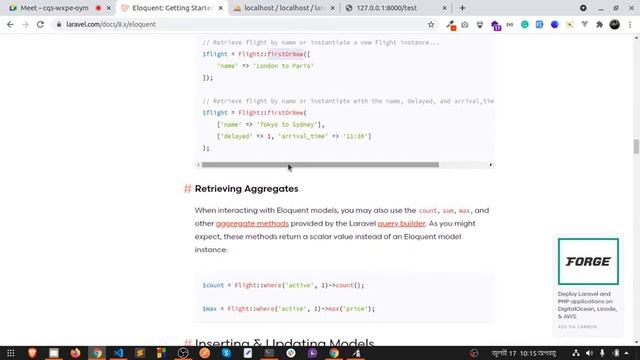Open the Postman orange icon in taskbar

click(x=205, y=353)
